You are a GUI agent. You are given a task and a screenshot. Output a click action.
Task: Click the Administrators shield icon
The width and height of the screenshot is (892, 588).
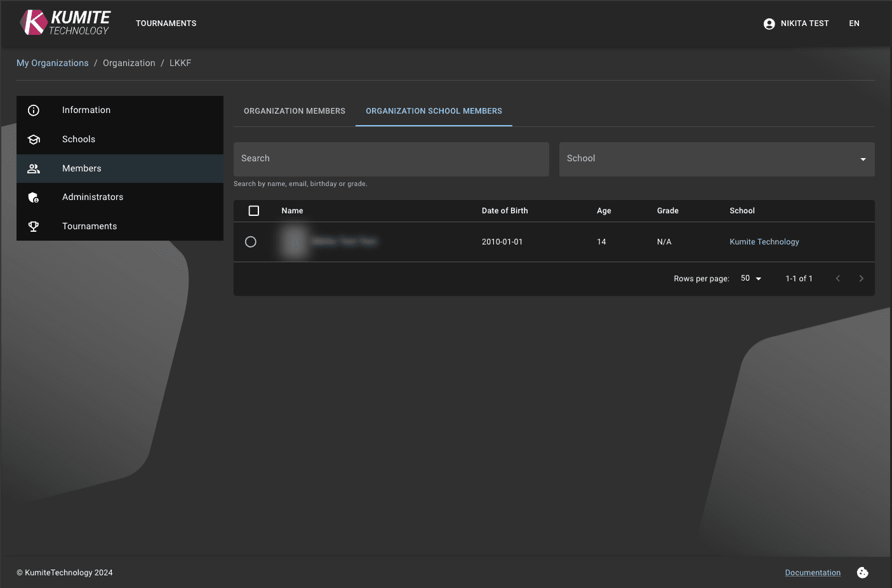pyautogui.click(x=34, y=197)
